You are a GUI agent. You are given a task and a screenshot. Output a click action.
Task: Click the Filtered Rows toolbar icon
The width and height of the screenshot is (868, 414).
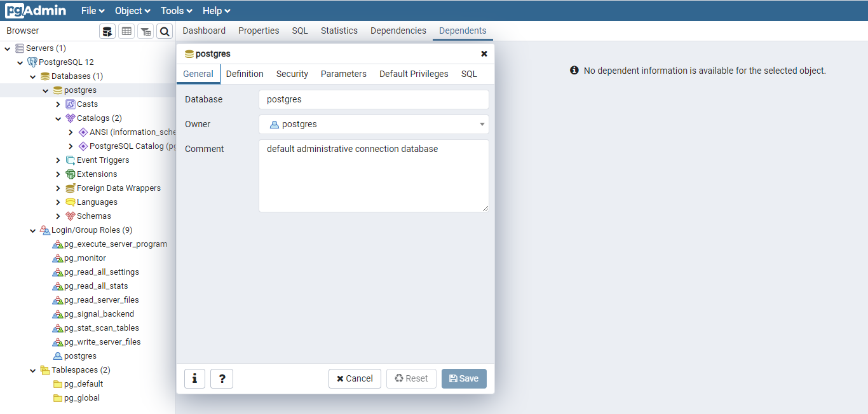[146, 31]
